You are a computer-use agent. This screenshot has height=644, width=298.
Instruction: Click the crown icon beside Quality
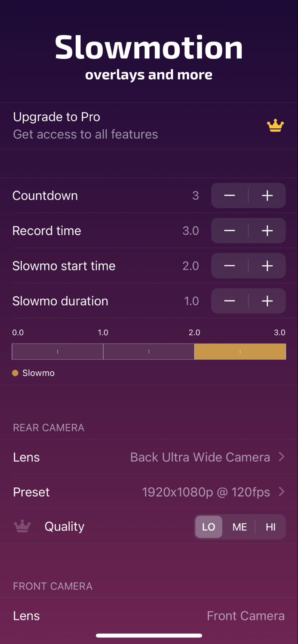click(22, 526)
